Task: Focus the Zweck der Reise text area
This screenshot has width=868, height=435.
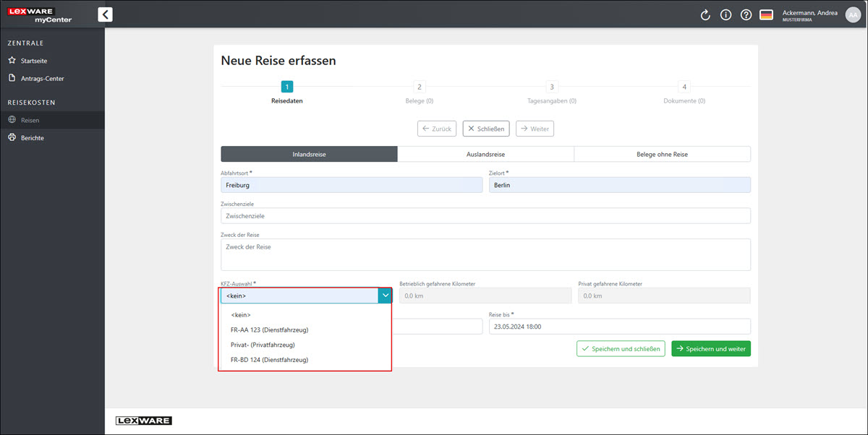Action: coord(485,254)
